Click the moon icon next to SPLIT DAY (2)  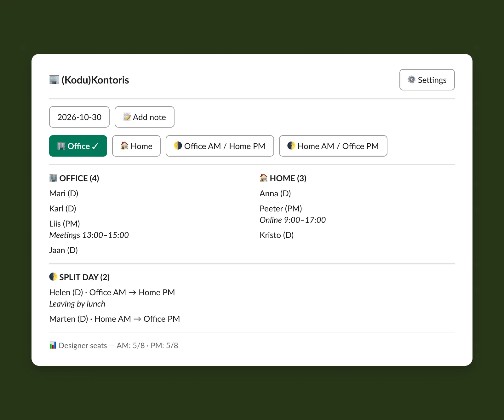pyautogui.click(x=53, y=277)
